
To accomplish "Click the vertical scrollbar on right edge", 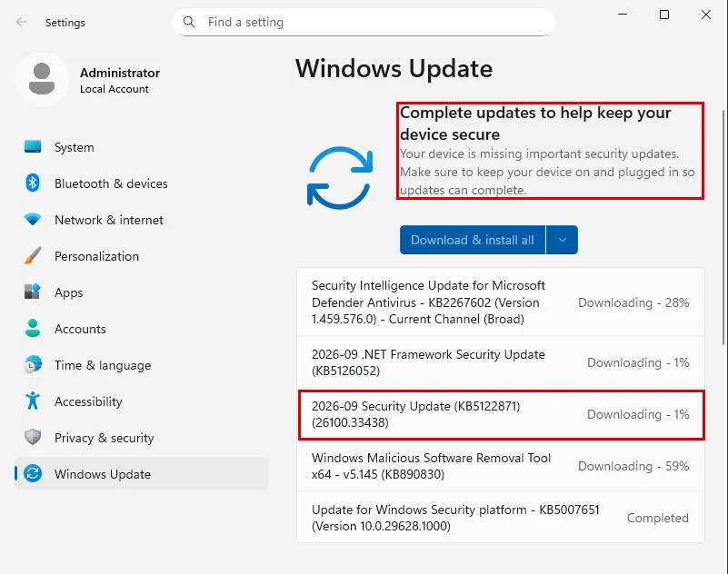I will [723, 227].
